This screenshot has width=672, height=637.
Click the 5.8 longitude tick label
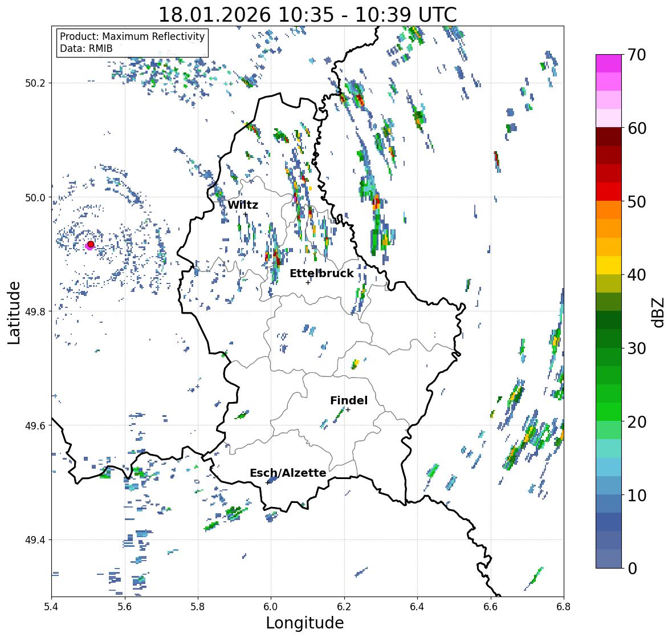[198, 607]
